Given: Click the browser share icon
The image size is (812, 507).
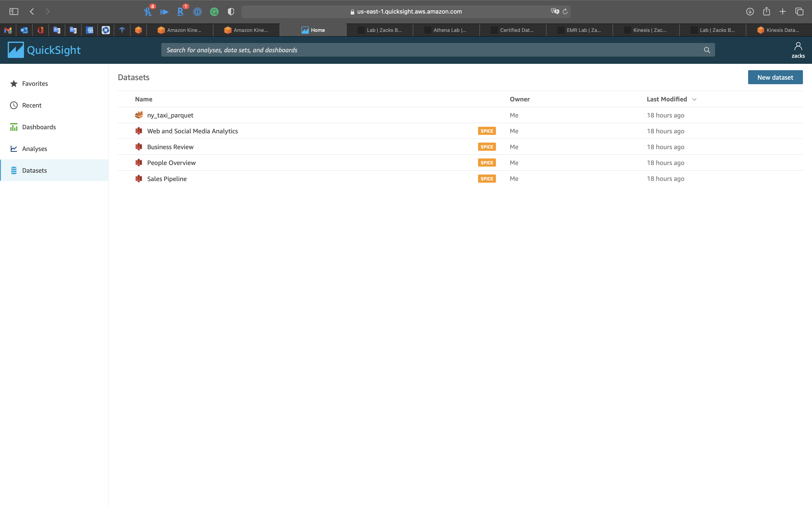Looking at the screenshot, I should point(766,12).
